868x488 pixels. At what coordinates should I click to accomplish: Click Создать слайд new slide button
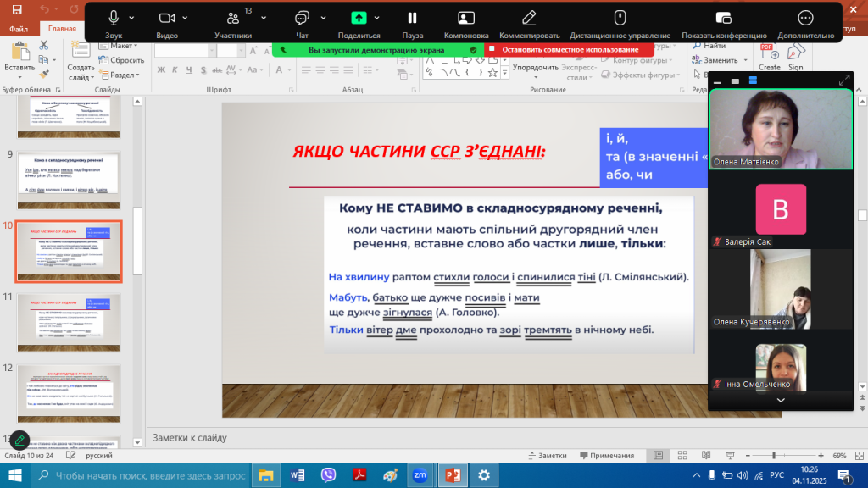81,62
